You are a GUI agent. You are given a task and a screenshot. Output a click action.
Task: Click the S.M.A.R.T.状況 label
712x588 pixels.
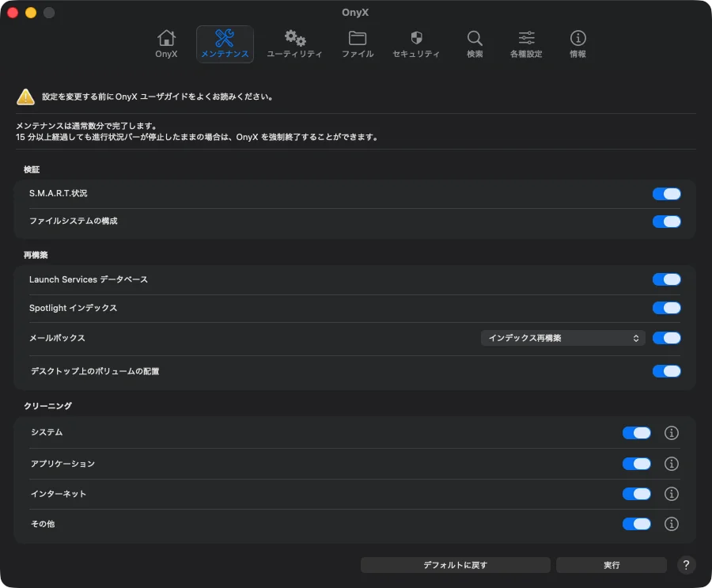click(x=58, y=193)
